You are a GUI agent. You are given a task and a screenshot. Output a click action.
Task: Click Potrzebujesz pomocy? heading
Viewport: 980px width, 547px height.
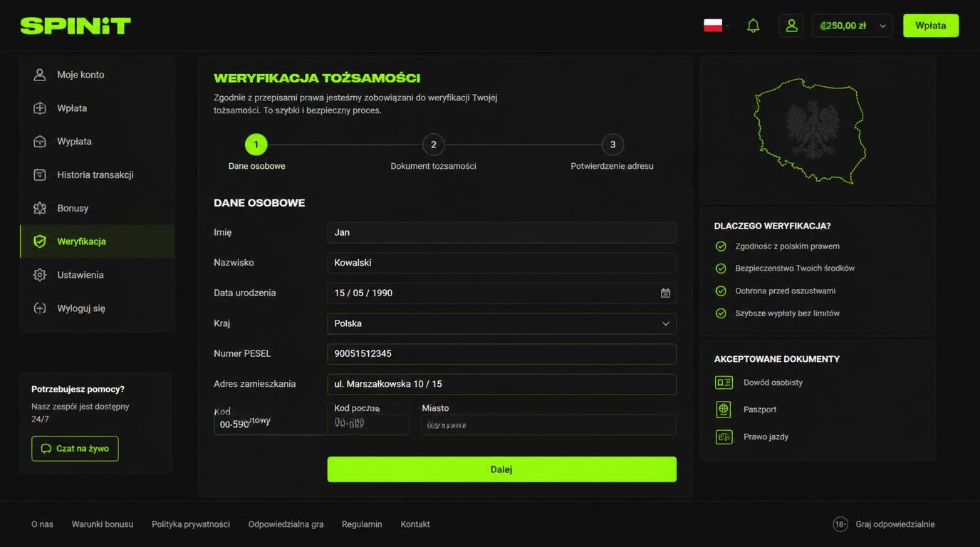pos(78,390)
